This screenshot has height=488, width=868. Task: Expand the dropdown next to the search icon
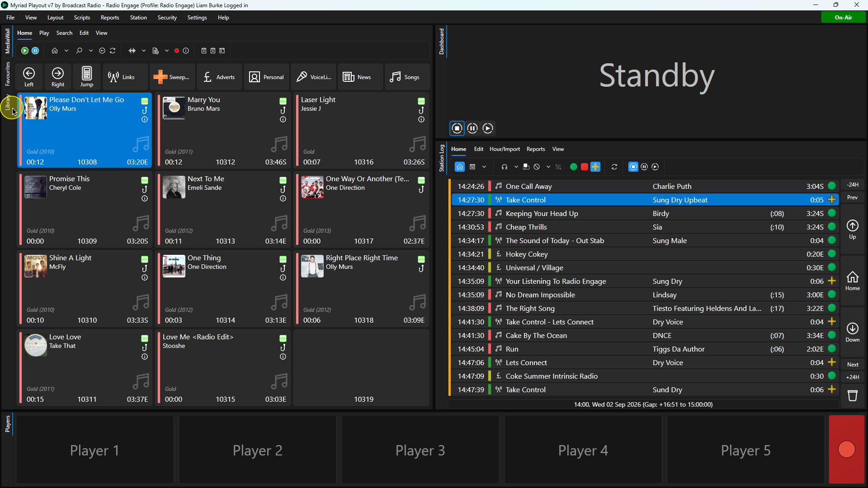click(x=91, y=51)
